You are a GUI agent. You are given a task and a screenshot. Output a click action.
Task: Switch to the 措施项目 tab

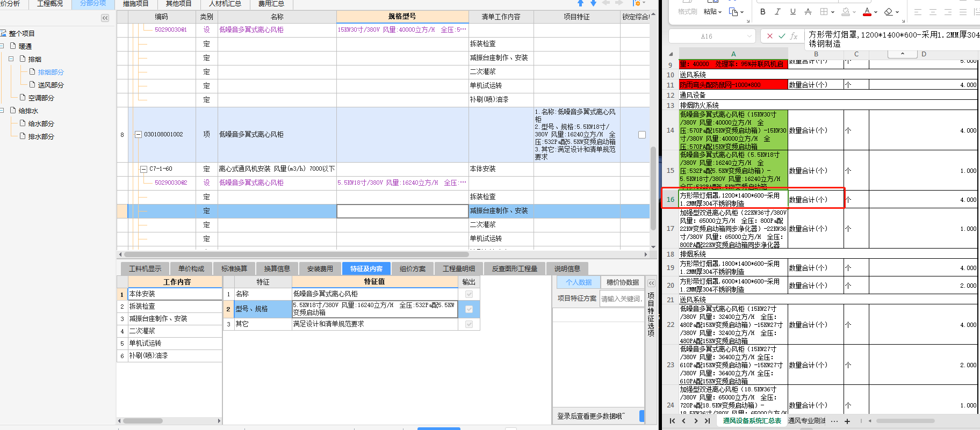point(135,4)
